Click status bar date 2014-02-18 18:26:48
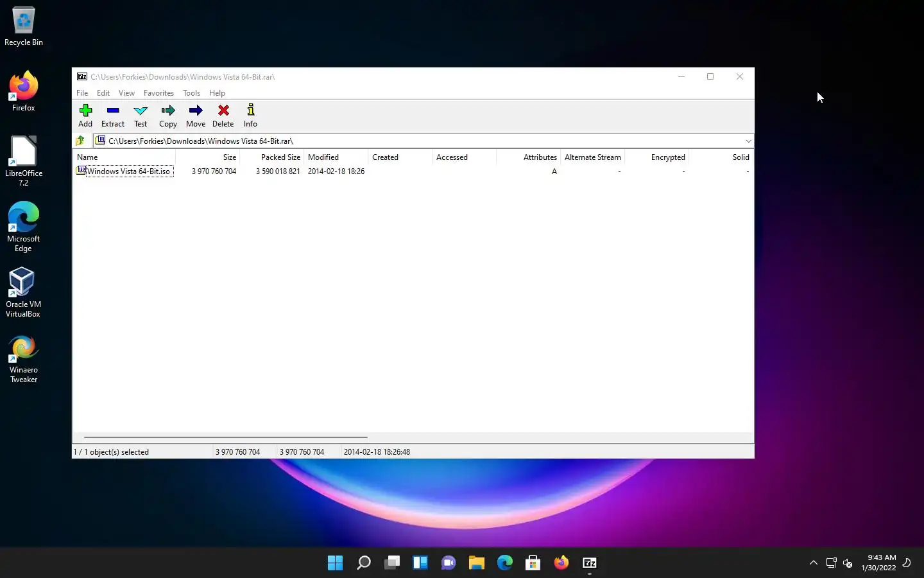Viewport: 924px width, 578px height. coord(377,452)
